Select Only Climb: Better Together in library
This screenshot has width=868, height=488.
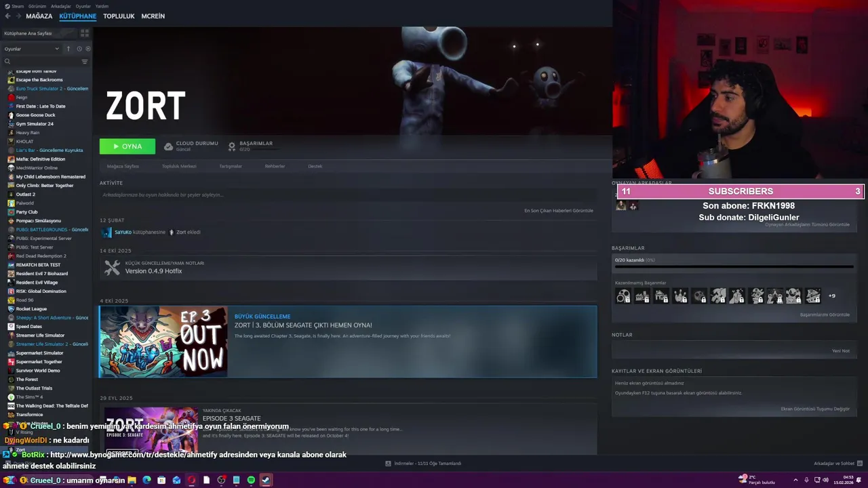[x=45, y=186]
